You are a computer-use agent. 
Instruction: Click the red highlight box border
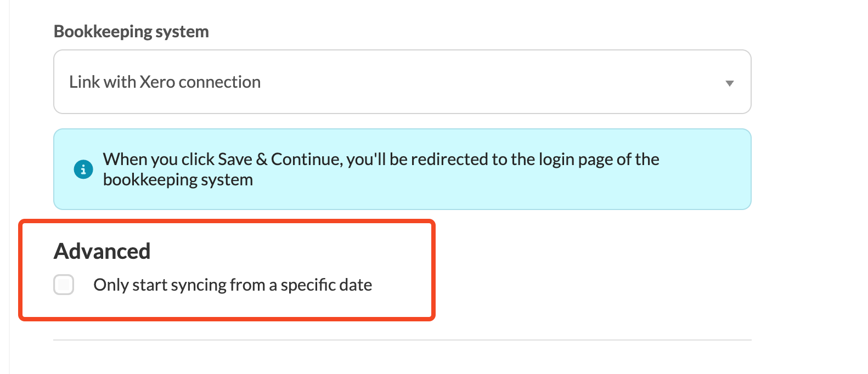point(227,221)
